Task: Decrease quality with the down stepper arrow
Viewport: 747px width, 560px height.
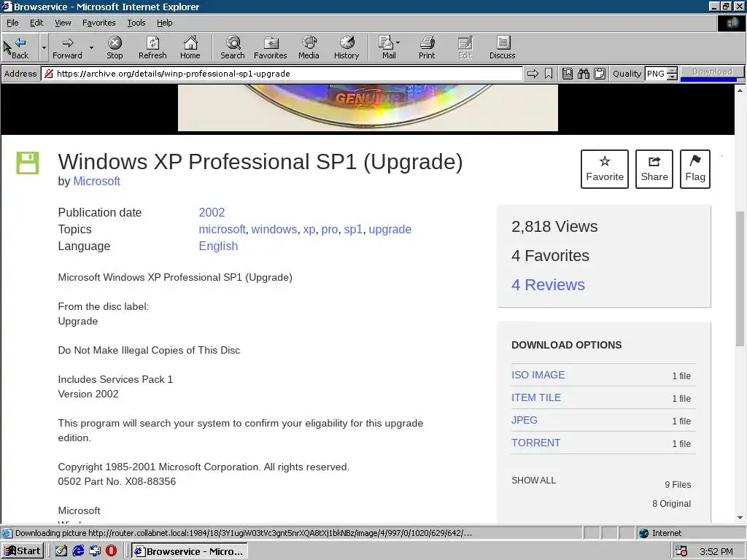Action: [x=672, y=77]
